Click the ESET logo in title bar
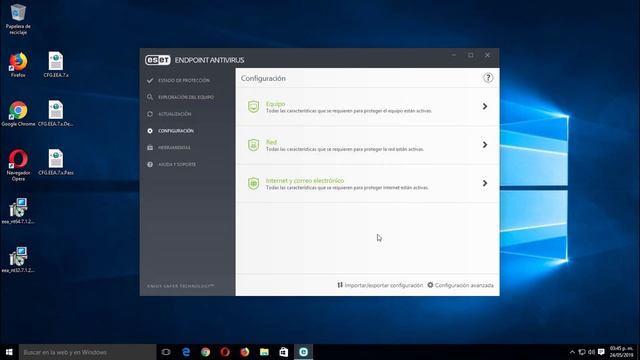Viewport: 640px width, 360px height. tap(158, 60)
